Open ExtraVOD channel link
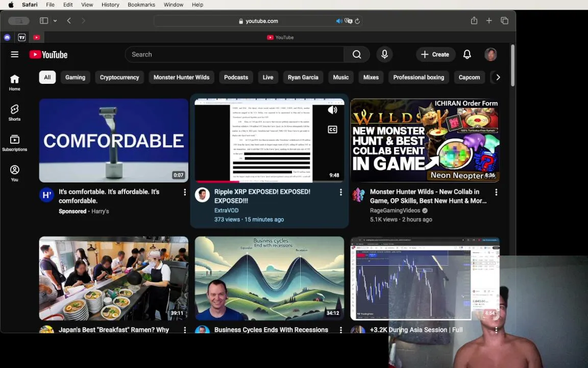 pyautogui.click(x=227, y=210)
